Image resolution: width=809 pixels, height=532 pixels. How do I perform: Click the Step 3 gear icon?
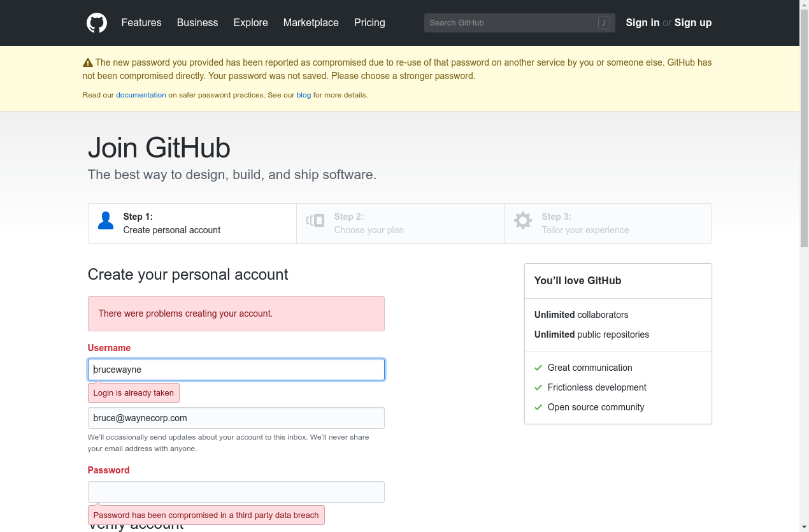(x=523, y=220)
